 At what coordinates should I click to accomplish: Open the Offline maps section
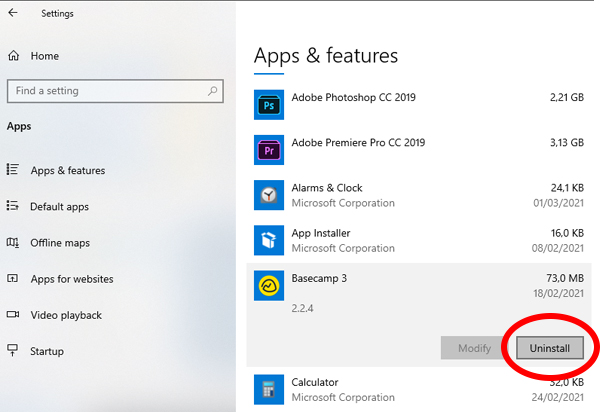click(x=60, y=243)
